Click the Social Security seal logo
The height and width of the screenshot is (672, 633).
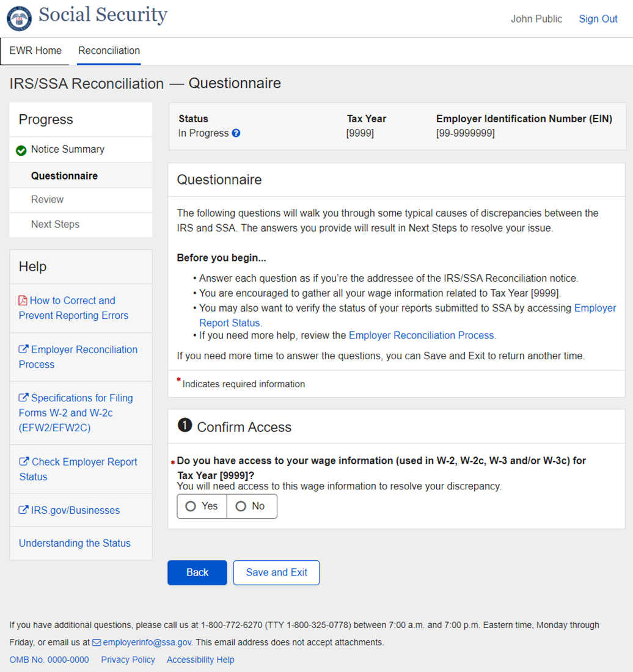(19, 18)
